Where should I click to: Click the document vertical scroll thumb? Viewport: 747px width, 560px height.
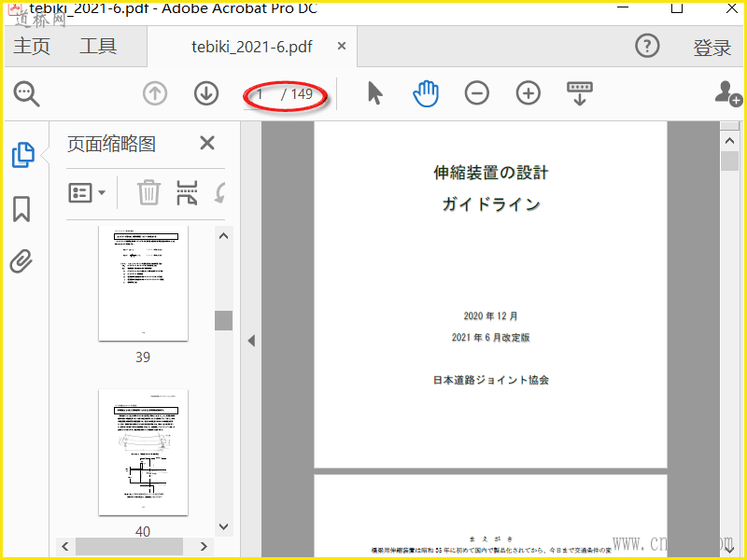[729, 161]
